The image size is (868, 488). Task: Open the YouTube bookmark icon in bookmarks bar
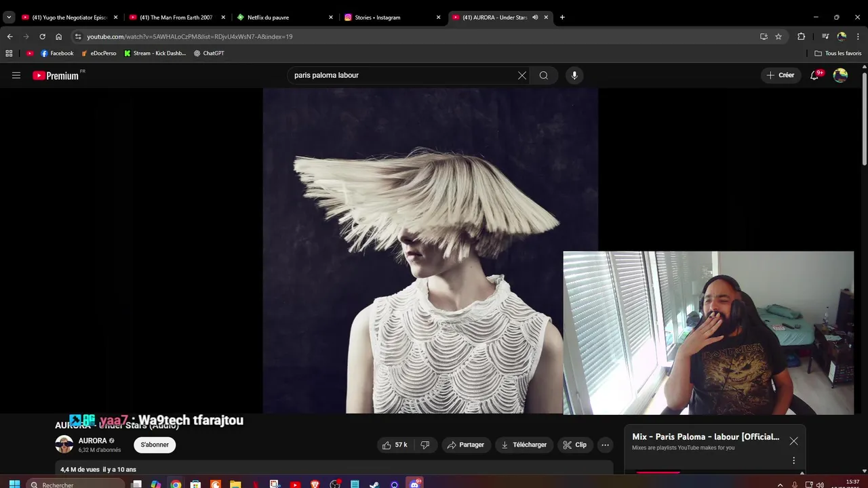29,53
